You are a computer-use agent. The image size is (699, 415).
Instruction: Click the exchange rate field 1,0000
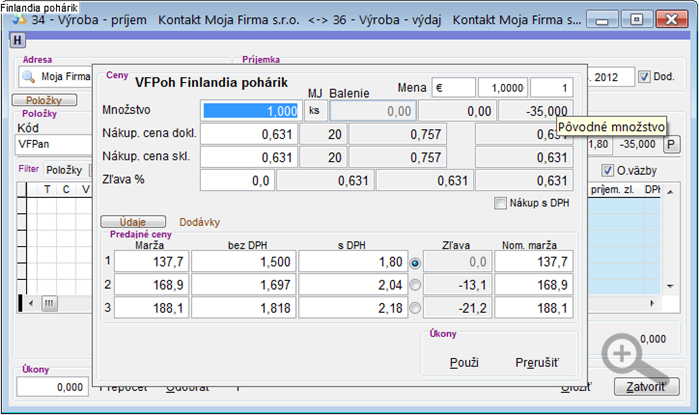click(x=503, y=88)
